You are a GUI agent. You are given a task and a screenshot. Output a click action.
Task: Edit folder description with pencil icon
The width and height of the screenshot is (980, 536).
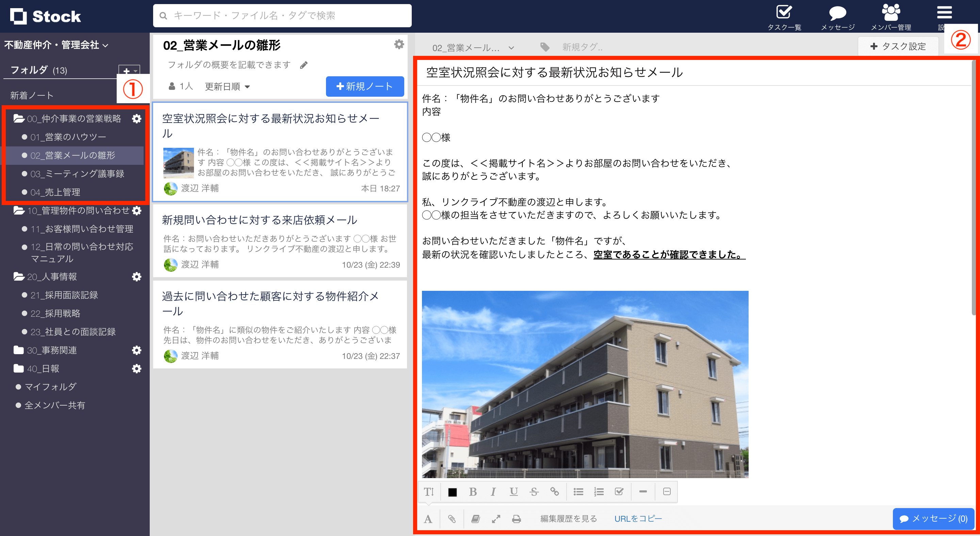click(x=304, y=65)
